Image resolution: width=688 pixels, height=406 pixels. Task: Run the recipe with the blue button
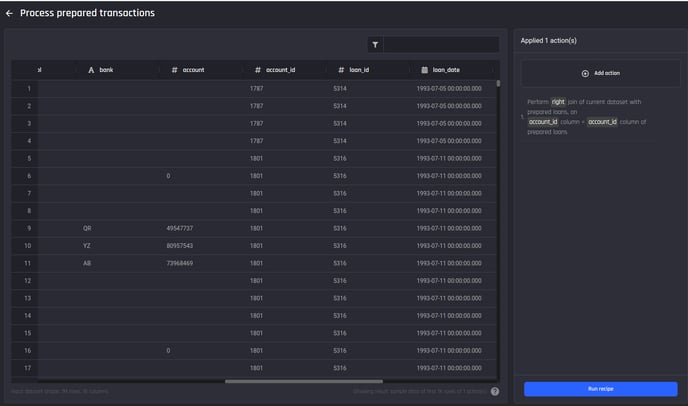[600, 389]
